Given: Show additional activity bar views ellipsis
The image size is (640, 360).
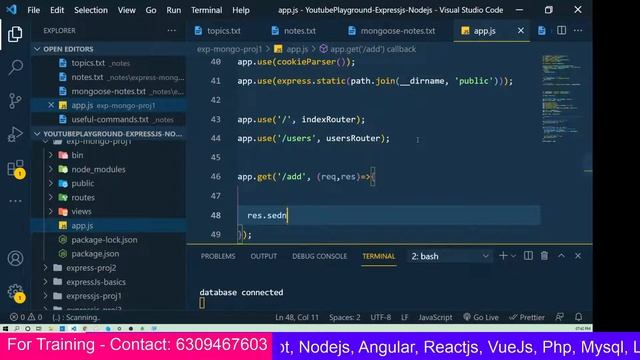Looking at the screenshot, I should (15, 201).
